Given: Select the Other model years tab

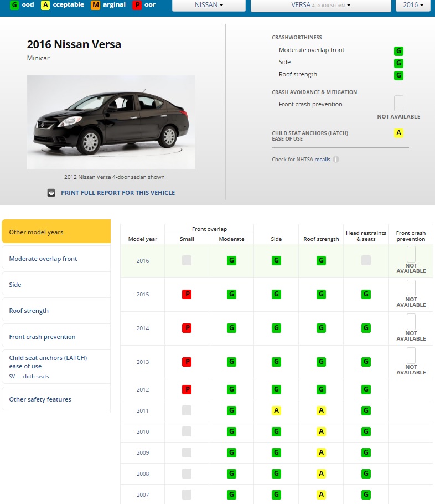Looking at the screenshot, I should click(x=56, y=232).
